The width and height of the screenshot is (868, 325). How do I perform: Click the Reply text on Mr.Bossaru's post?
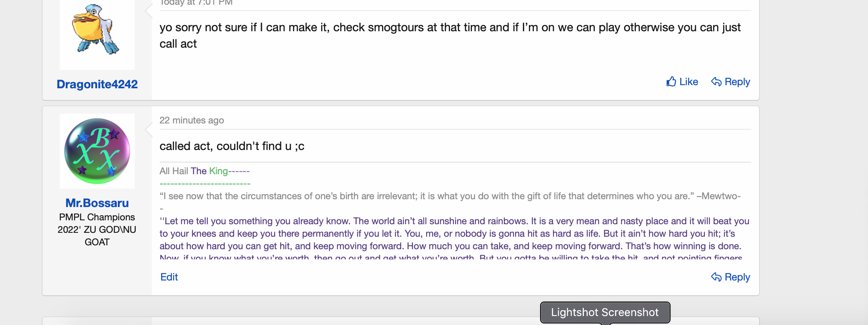(x=737, y=277)
